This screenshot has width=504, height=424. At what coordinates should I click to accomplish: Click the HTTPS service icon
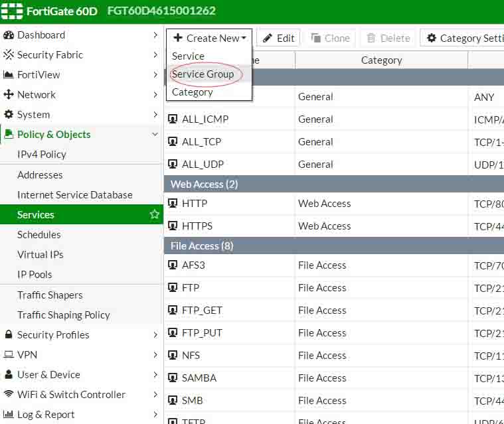pos(173,226)
